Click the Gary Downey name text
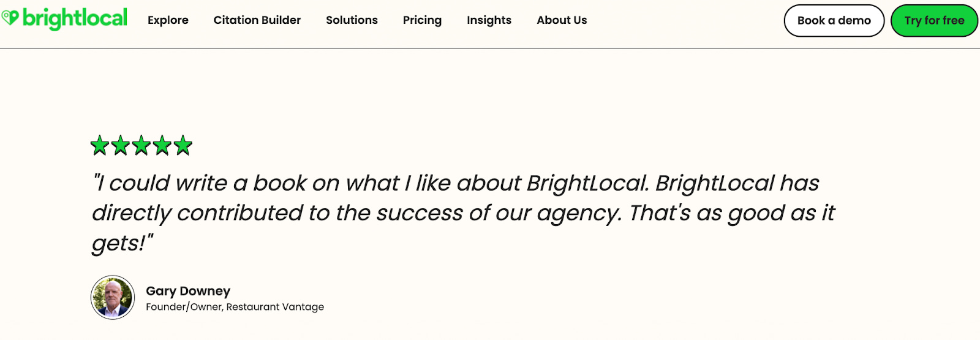980x340 pixels. [x=188, y=291]
